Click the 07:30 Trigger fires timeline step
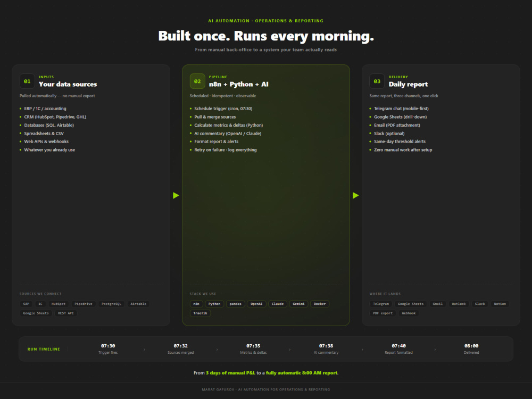532x399 pixels. (x=108, y=349)
